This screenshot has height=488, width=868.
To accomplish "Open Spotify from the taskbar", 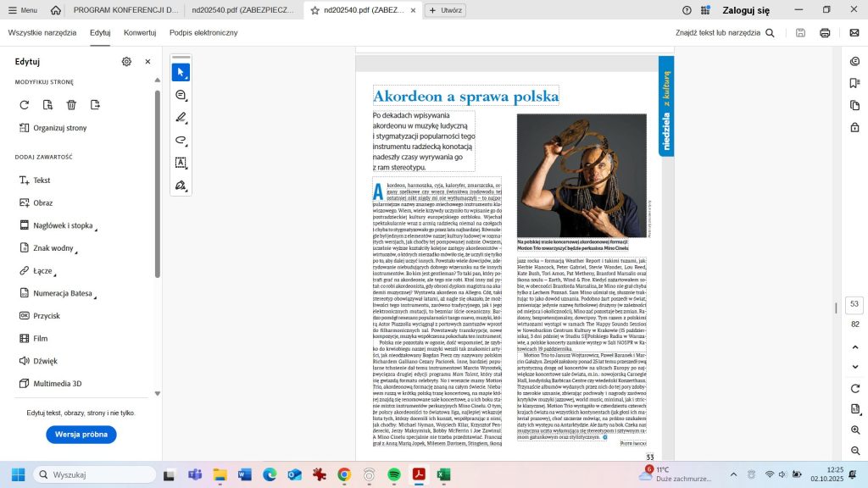I will [x=393, y=474].
